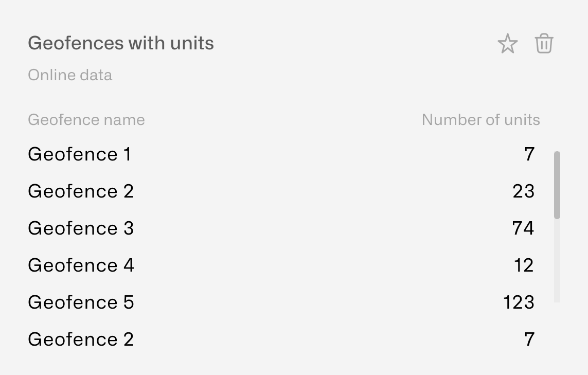Click the unit count 12
Viewport: 588px width, 375px height.
tap(524, 265)
